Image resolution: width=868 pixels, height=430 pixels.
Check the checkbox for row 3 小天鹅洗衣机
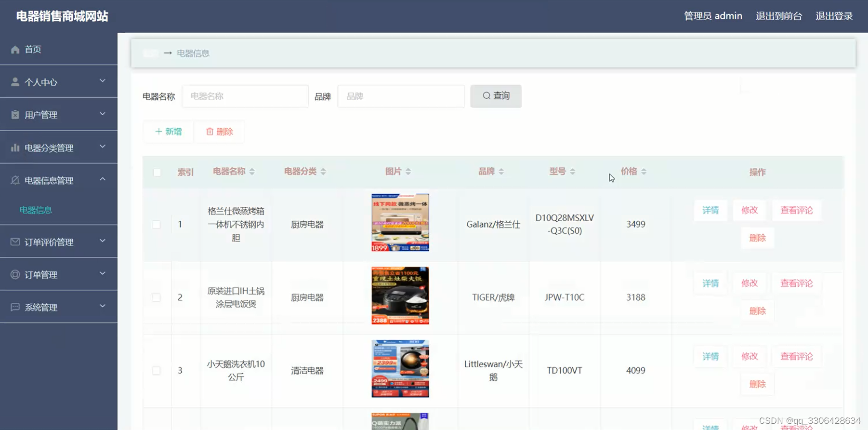tap(156, 371)
